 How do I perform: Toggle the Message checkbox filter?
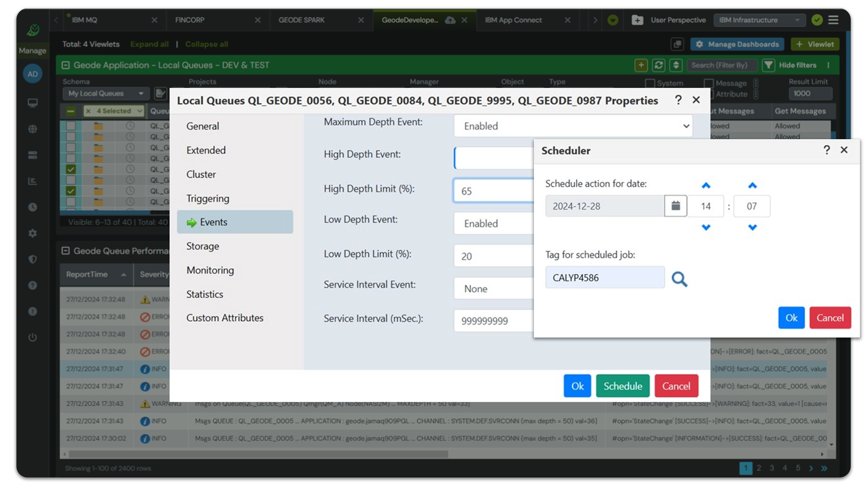tap(709, 83)
